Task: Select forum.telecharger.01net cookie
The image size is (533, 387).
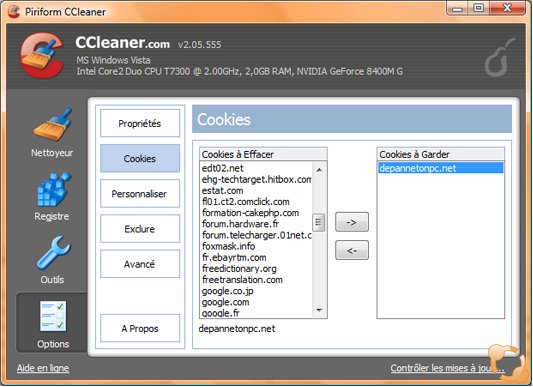Action: (x=256, y=235)
